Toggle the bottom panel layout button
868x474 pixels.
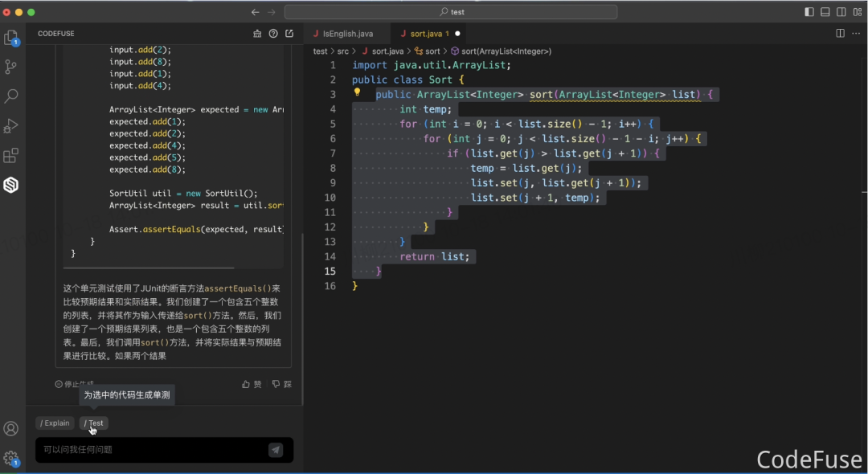(x=825, y=12)
